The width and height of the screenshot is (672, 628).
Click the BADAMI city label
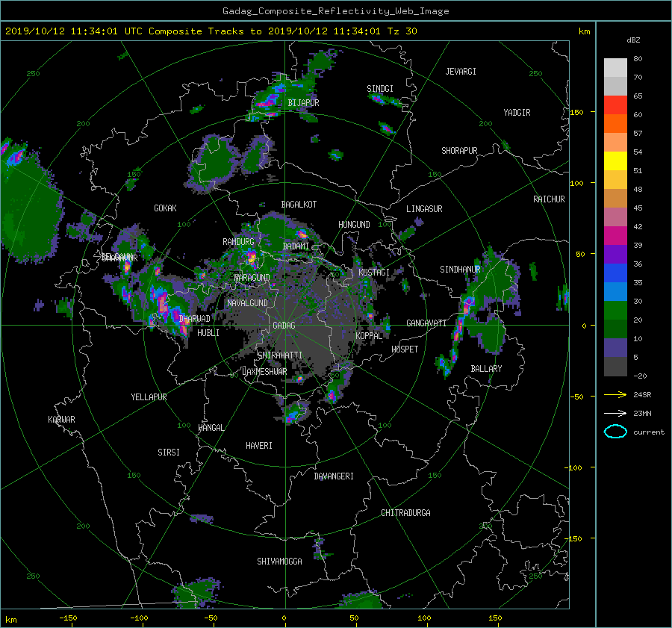pos(296,246)
